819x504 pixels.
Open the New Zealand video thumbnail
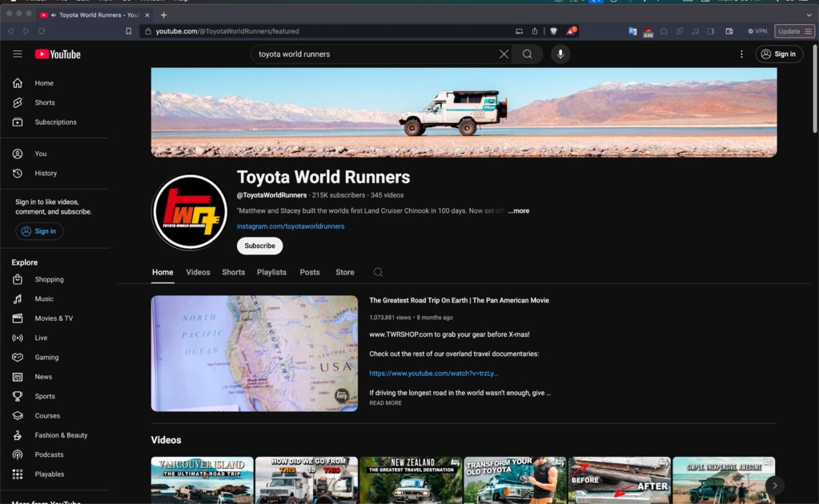(411, 480)
